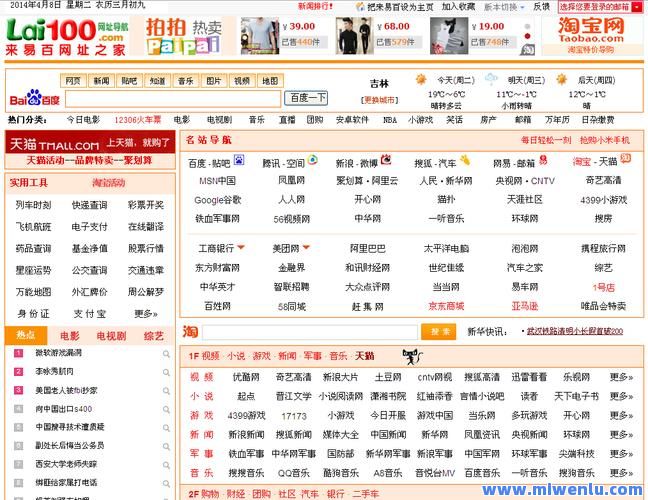Click the Weibo icon beside 新浪·微博
Screen dimensions: 648x500
pos(386,159)
